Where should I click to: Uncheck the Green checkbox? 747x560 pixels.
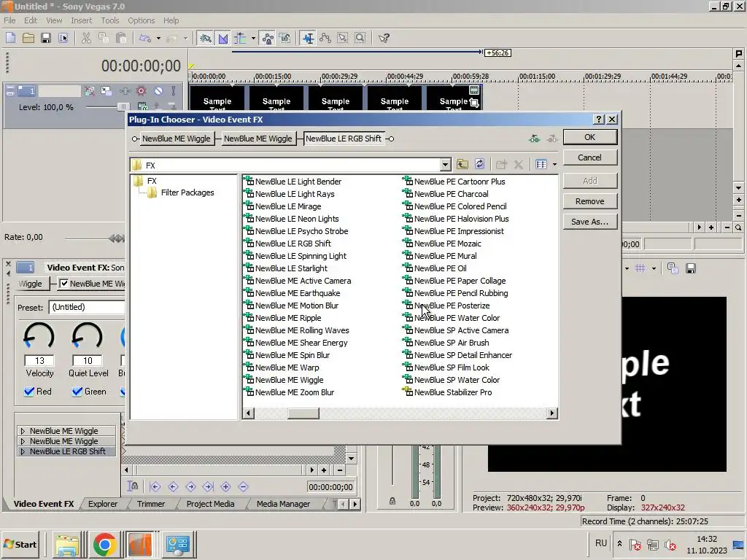click(77, 392)
